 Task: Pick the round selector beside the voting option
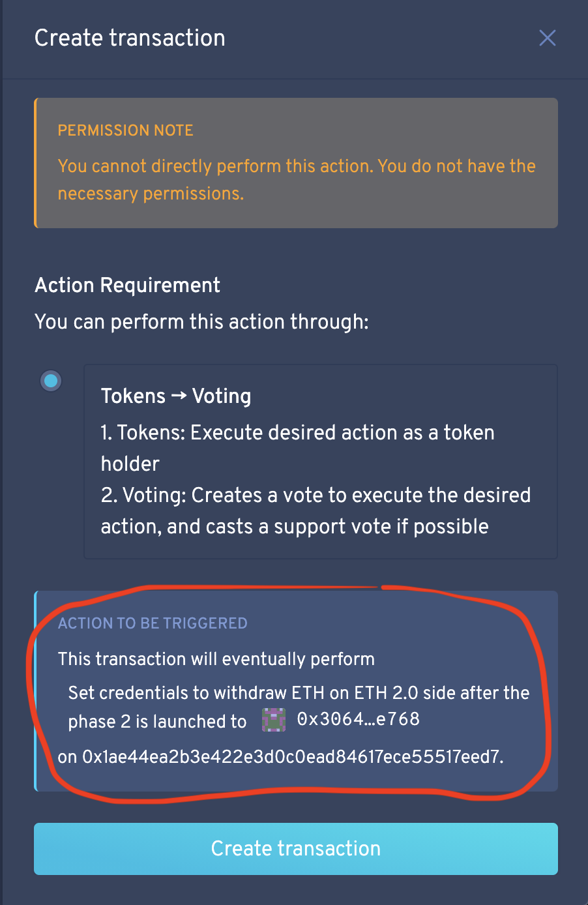51,380
